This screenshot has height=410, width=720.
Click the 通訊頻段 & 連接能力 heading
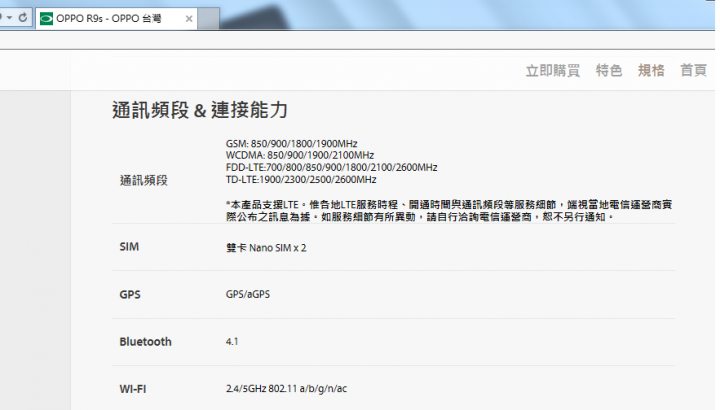pos(200,110)
